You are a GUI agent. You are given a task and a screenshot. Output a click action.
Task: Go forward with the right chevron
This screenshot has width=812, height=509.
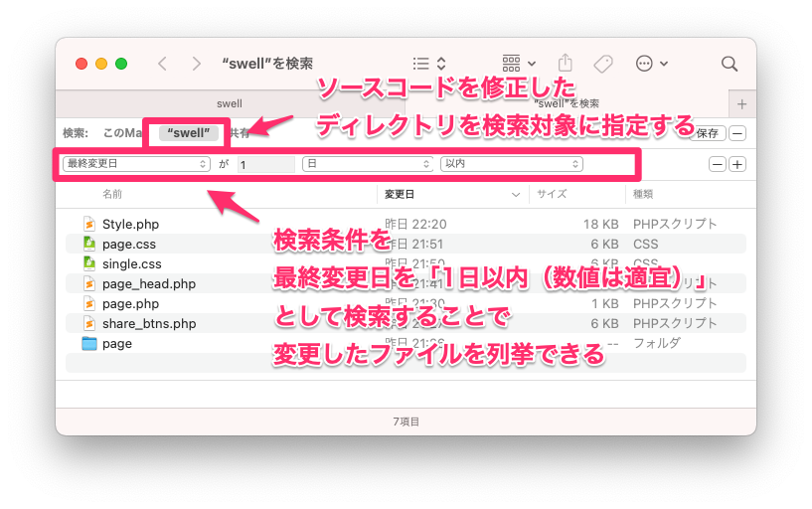coord(196,64)
